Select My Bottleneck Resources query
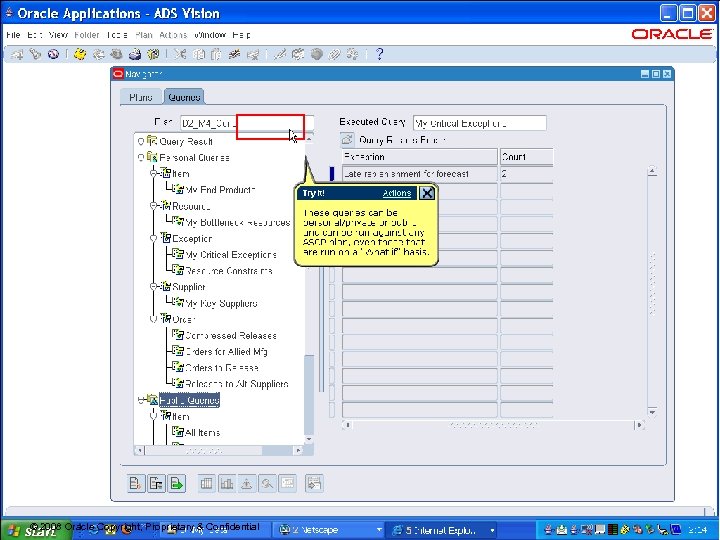Image resolution: width=720 pixels, height=540 pixels. click(238, 222)
